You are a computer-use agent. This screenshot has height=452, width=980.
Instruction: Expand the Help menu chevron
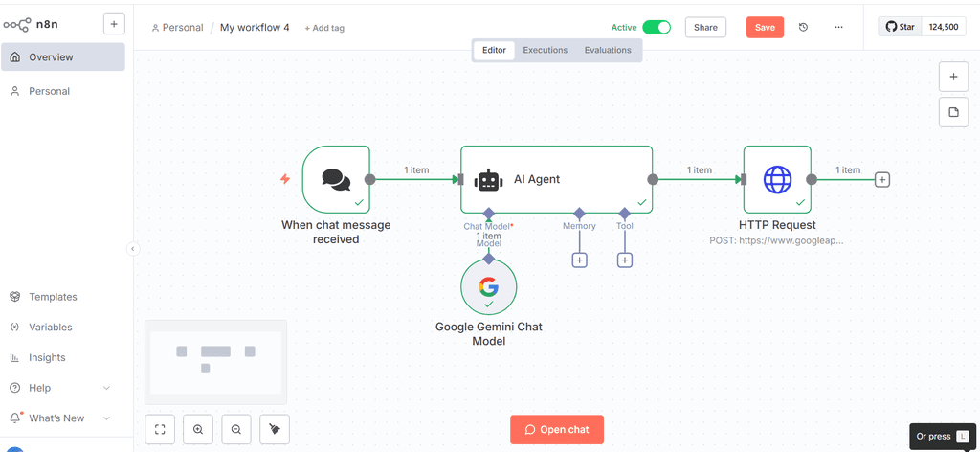106,388
